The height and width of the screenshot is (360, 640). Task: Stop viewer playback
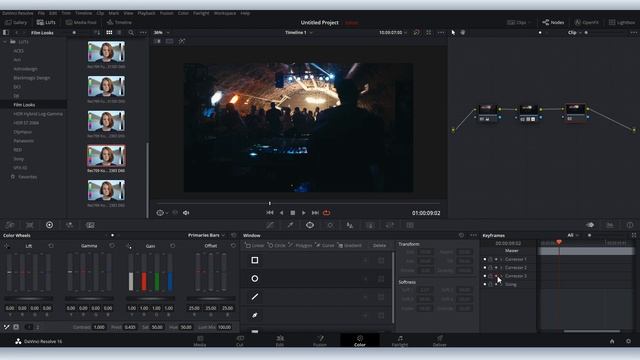click(293, 213)
